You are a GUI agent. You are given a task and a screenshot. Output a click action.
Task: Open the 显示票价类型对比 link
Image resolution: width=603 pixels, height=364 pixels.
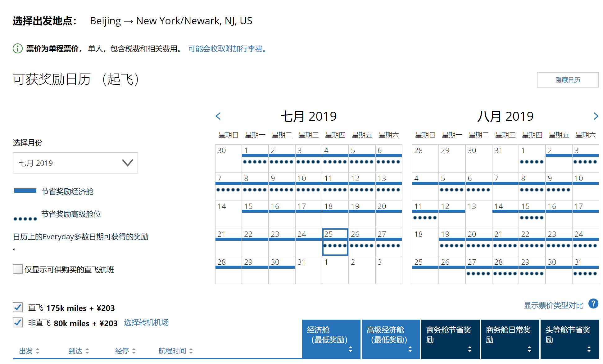[x=553, y=305]
